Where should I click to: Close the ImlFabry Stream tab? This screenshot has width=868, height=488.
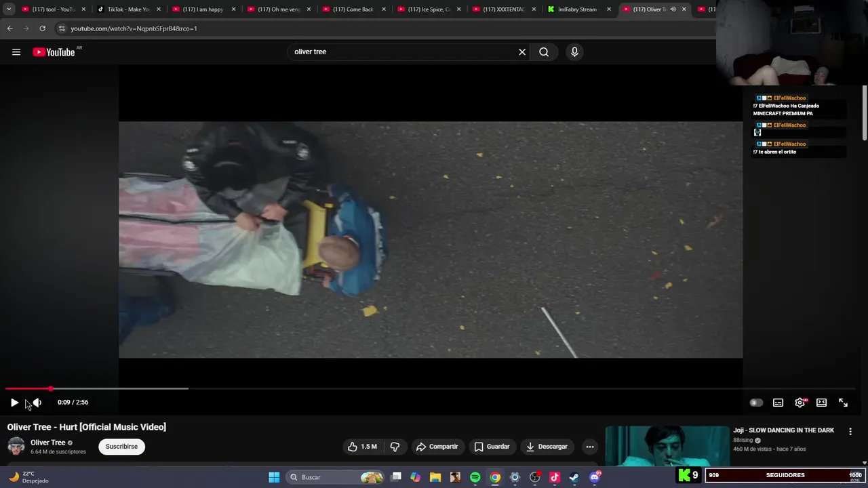[x=608, y=9]
